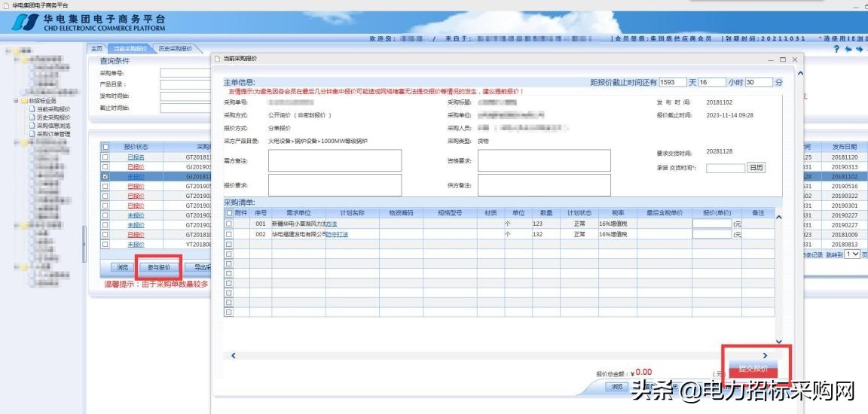Screen dimensions: 868x414
Task: Click the 浏览 button below the purchase list
Action: pyautogui.click(x=122, y=267)
